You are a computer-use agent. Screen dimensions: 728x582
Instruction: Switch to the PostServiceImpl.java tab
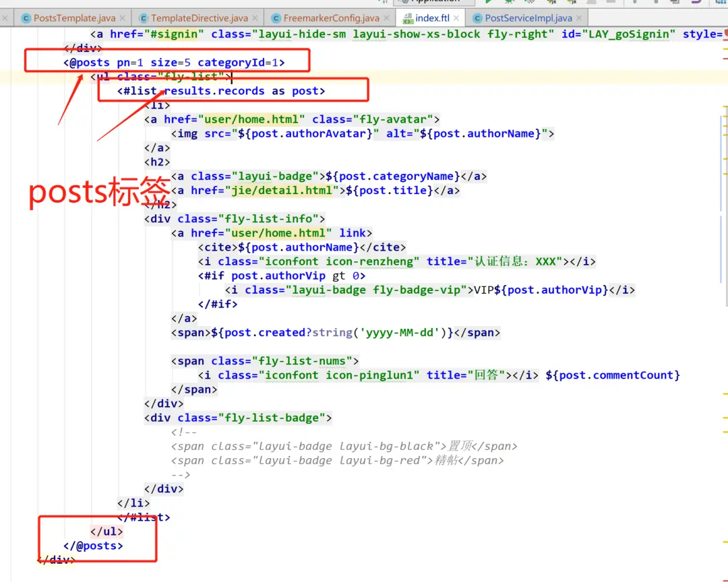[528, 18]
